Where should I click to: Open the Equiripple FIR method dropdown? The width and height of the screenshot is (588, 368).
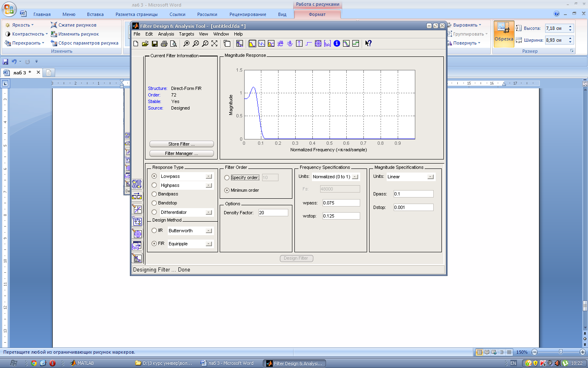[x=209, y=244]
